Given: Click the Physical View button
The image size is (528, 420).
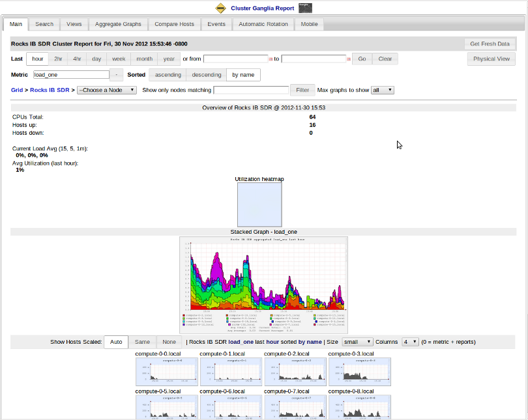Looking at the screenshot, I should pos(491,59).
